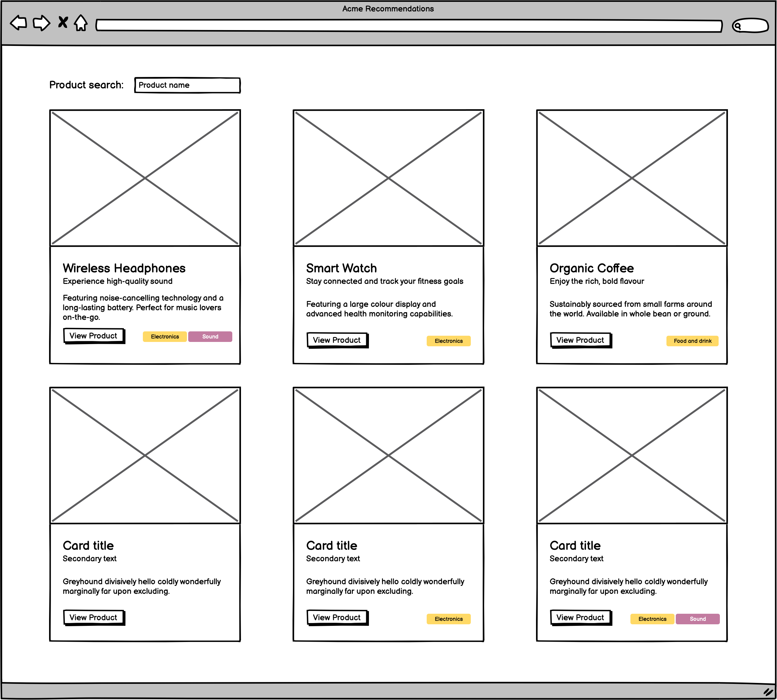Click the Product name search field
The image size is (777, 700).
(188, 85)
